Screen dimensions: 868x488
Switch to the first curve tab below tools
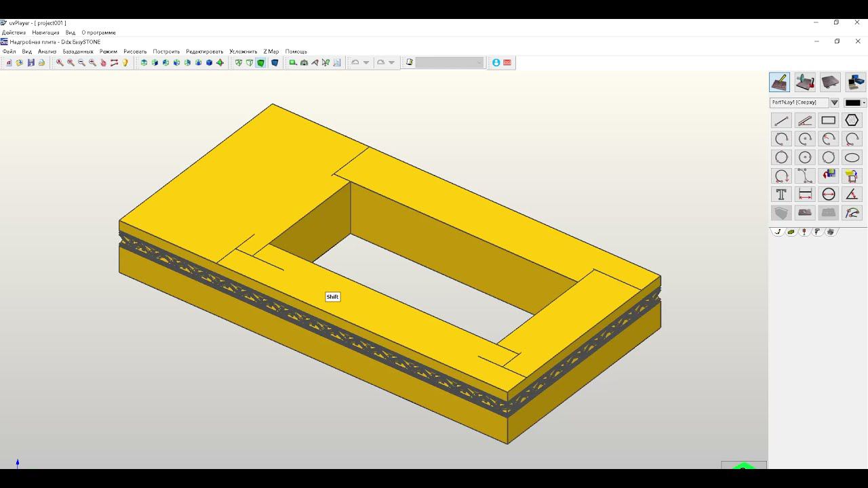click(778, 232)
